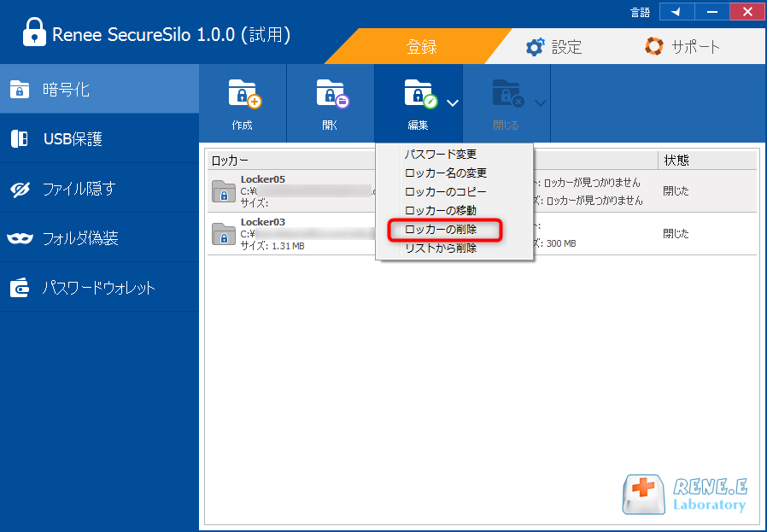The image size is (767, 532).
Task: Click the greyed-out 閉じる (close locker) icon
Action: (x=508, y=93)
